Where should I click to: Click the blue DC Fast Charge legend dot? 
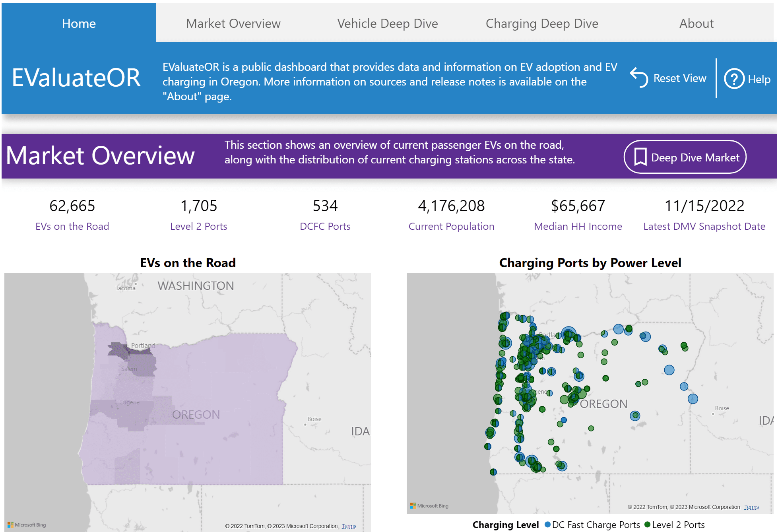point(547,524)
